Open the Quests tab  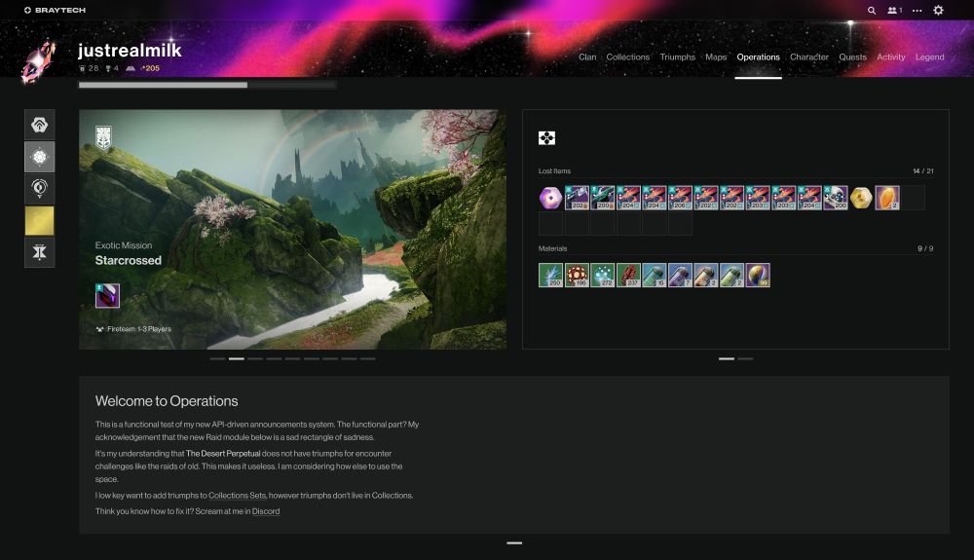[852, 57]
